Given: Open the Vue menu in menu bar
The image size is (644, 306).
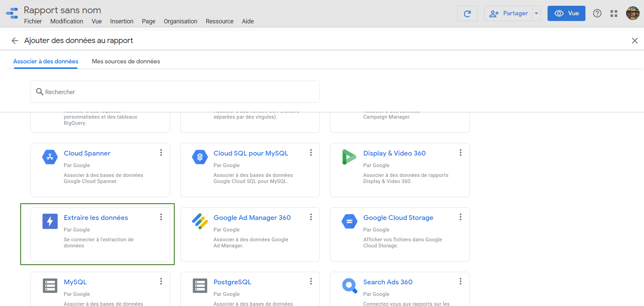Looking at the screenshot, I should pyautogui.click(x=96, y=21).
